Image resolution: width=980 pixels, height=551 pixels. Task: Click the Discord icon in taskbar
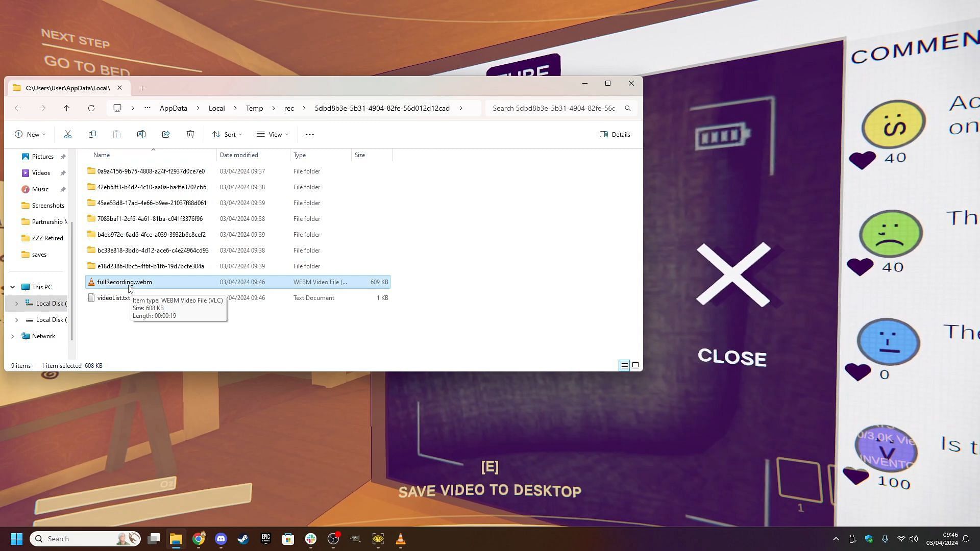tap(221, 539)
